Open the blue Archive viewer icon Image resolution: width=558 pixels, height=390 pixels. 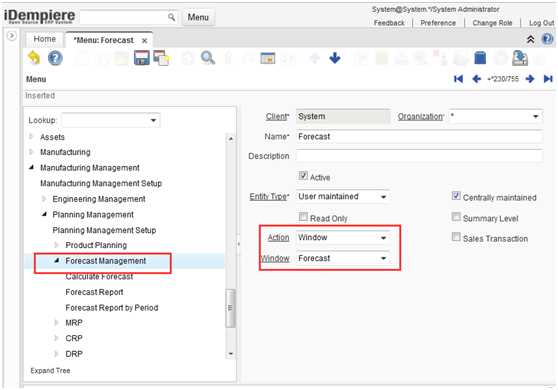480,58
